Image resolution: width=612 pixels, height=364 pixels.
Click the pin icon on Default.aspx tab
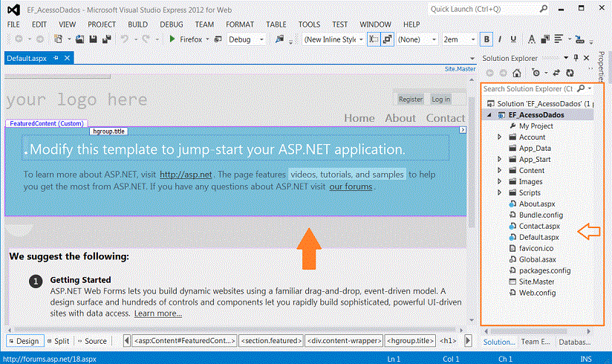tap(56, 58)
